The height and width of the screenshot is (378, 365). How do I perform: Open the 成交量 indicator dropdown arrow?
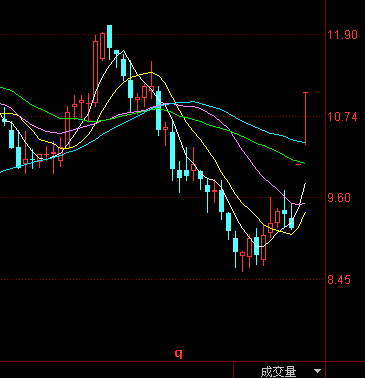[317, 371]
